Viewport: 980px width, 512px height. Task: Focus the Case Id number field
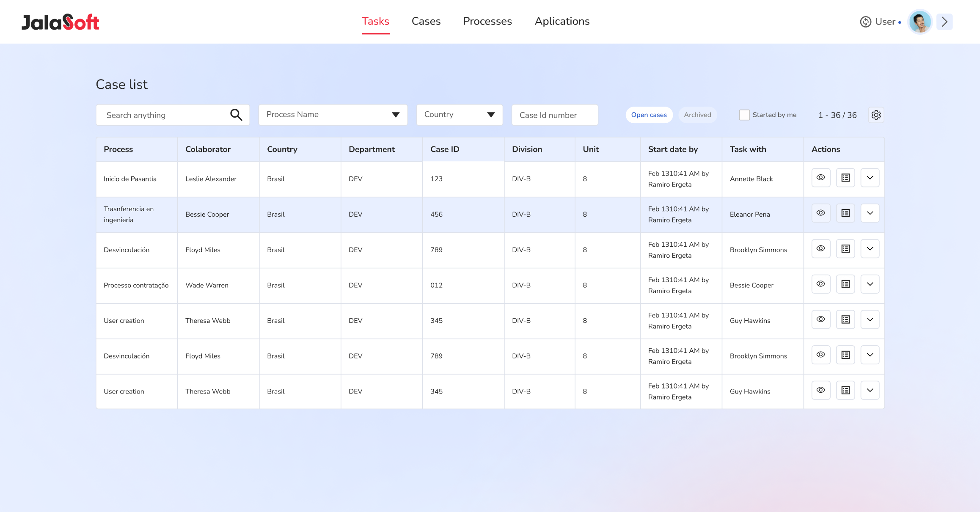click(555, 115)
